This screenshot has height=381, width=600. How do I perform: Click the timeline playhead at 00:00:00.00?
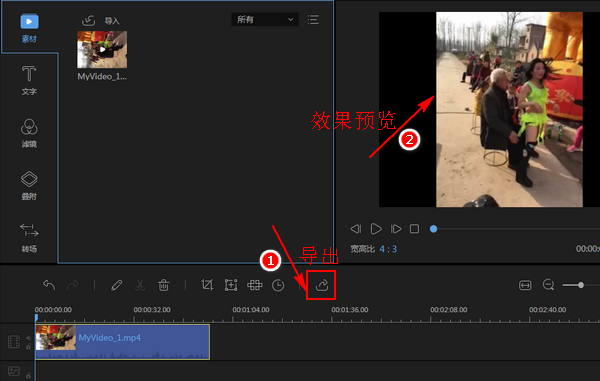tap(36, 318)
